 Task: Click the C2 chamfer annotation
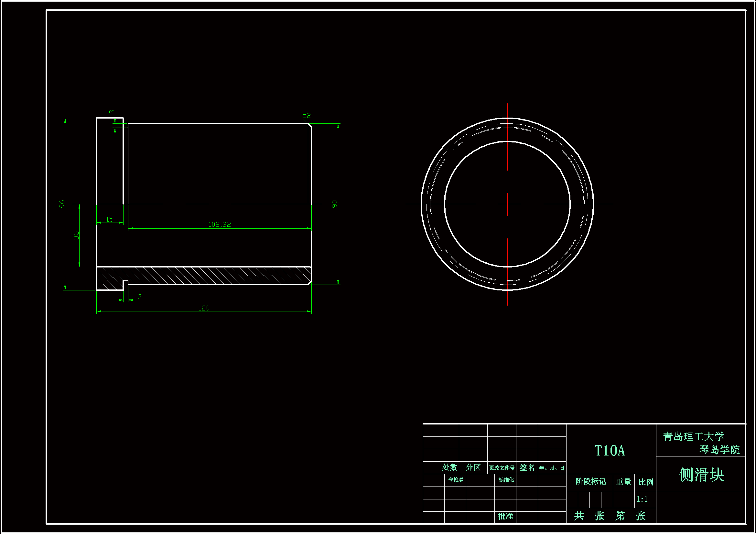(307, 116)
